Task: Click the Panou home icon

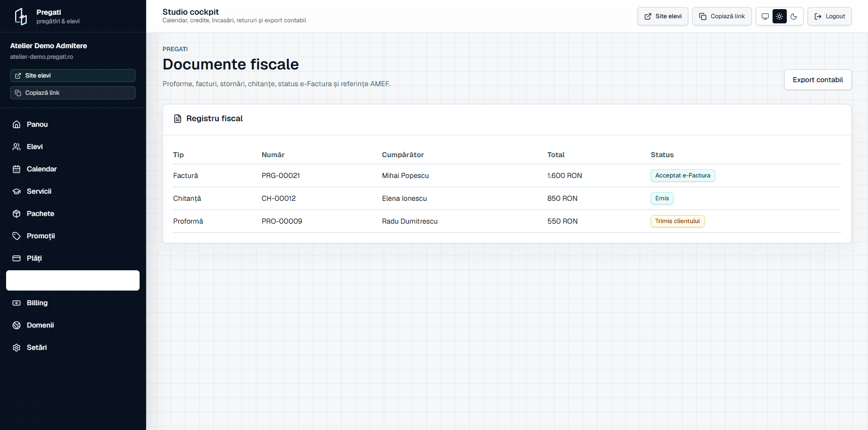Action: (x=17, y=124)
